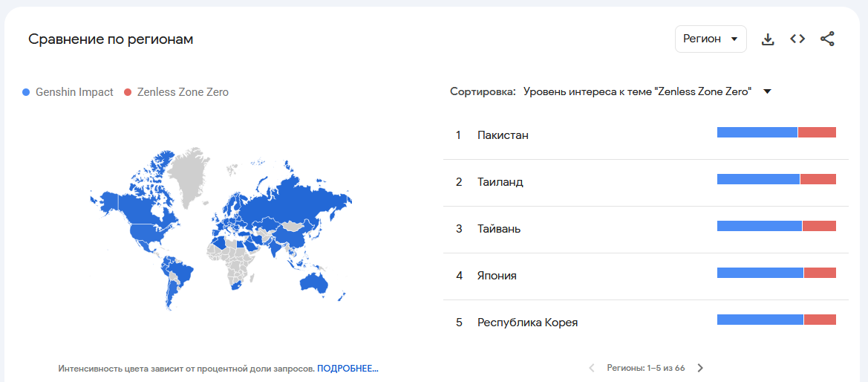Click the ПОДРОБНЕЕ link
The image size is (868, 382).
pyautogui.click(x=347, y=368)
